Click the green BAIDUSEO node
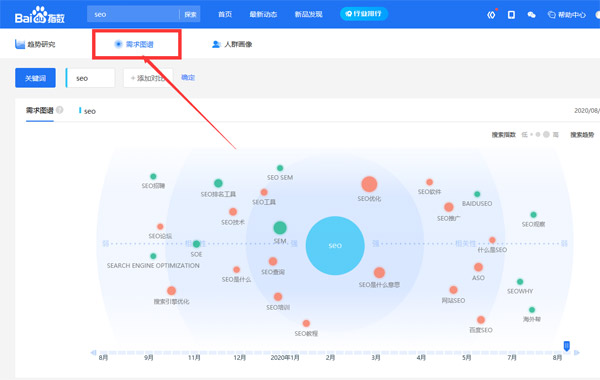This screenshot has height=380, width=600. pyautogui.click(x=477, y=194)
